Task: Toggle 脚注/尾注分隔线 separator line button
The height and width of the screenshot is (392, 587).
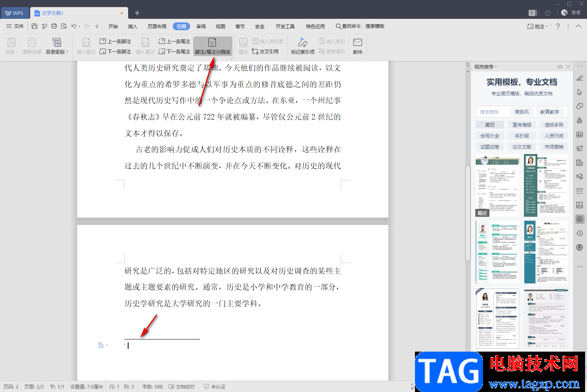Action: point(212,46)
